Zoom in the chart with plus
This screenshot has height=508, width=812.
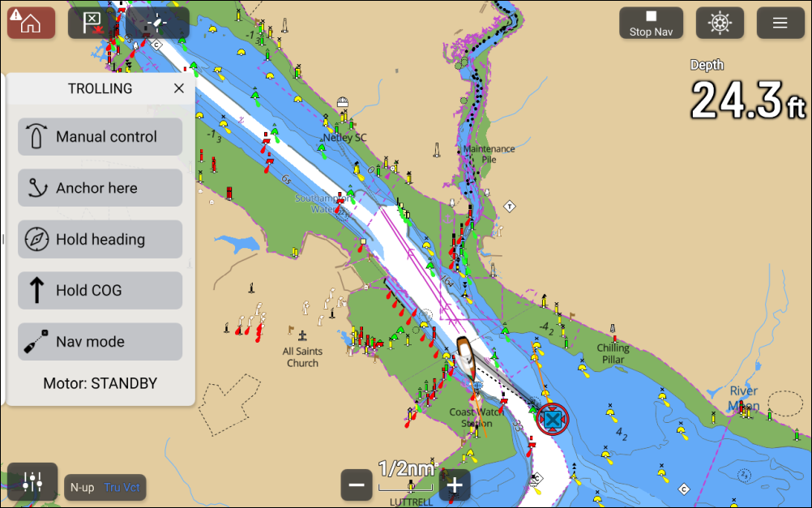pyautogui.click(x=455, y=485)
